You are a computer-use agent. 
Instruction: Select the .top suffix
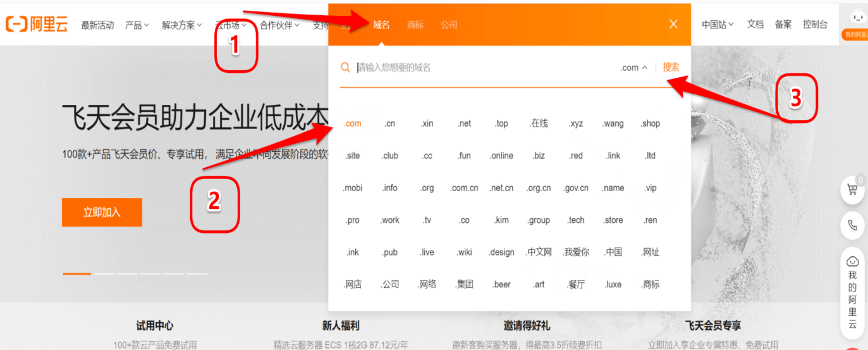click(x=502, y=123)
